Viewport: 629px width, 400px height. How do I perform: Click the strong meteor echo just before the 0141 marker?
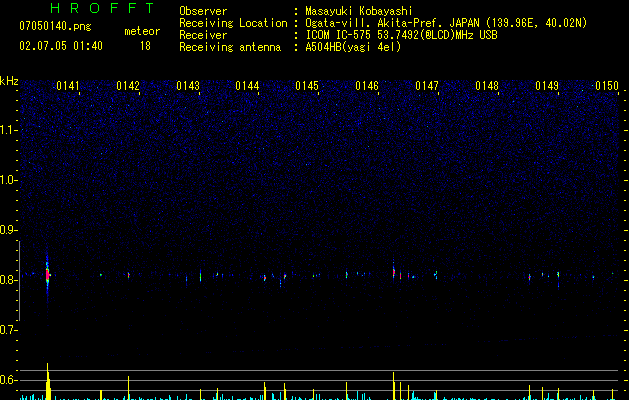coord(47,275)
